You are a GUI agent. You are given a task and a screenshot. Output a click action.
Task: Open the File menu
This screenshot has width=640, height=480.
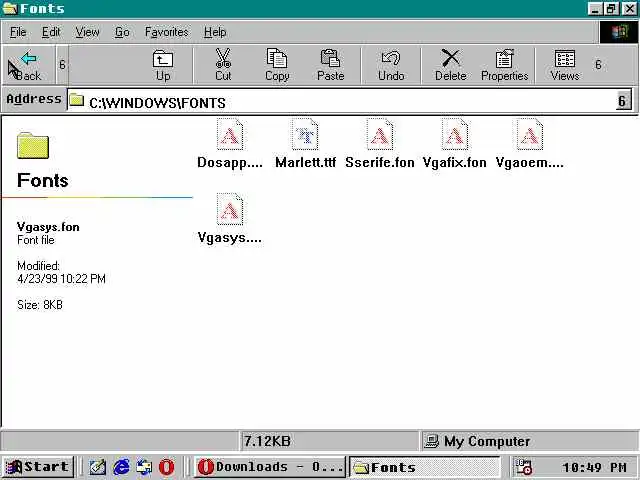tap(18, 32)
